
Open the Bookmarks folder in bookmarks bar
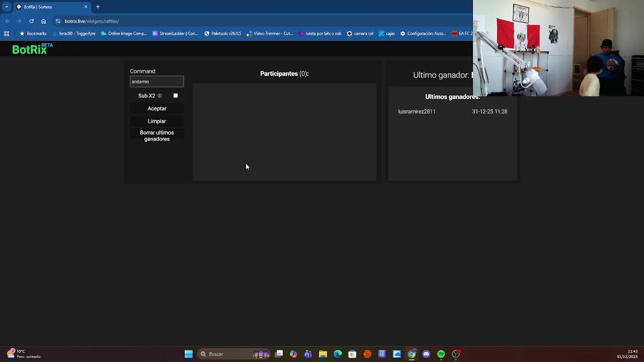33,34
